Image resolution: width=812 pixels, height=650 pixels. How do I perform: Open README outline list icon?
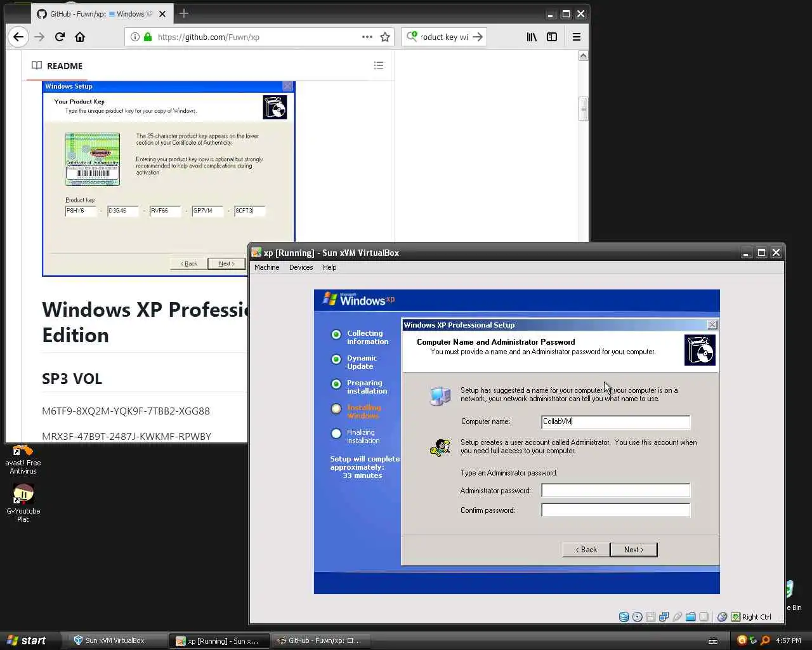[x=379, y=65]
